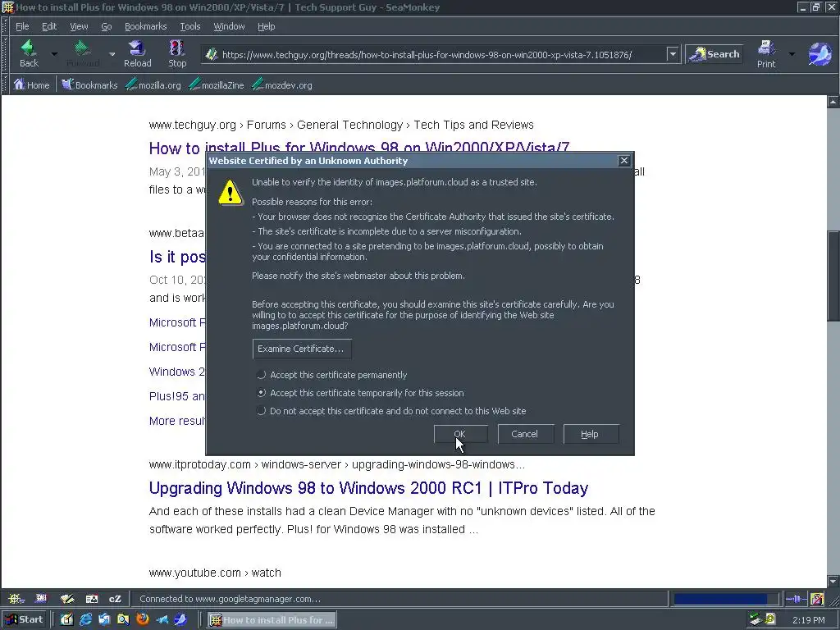Collapse the bookmarks toolbar via its grippy
This screenshot has height=630, width=840.
[6, 84]
